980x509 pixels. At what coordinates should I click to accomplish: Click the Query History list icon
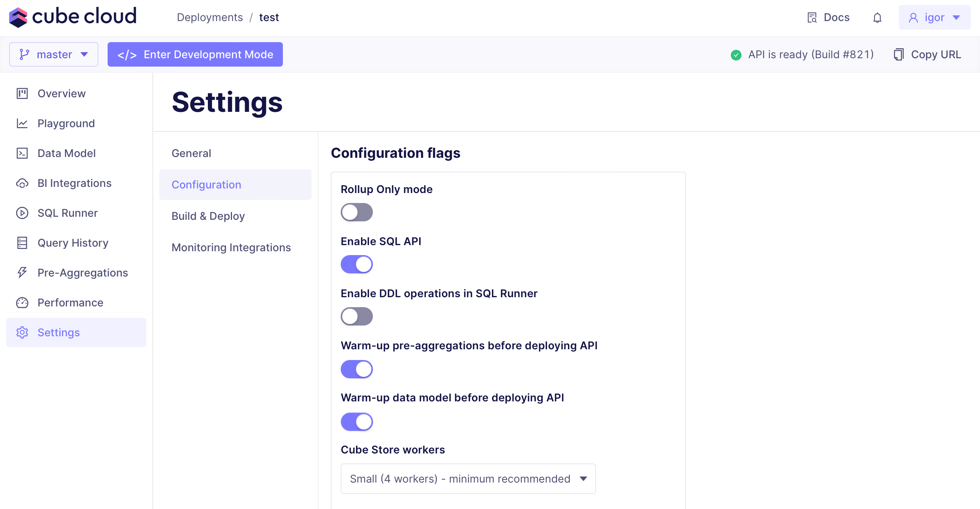click(22, 243)
